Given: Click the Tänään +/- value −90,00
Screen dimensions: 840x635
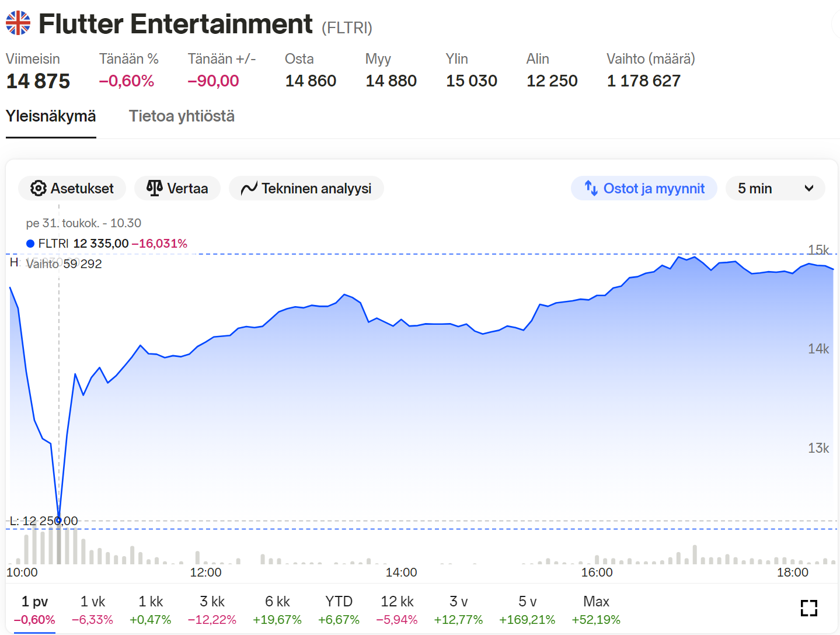Looking at the screenshot, I should 213,81.
